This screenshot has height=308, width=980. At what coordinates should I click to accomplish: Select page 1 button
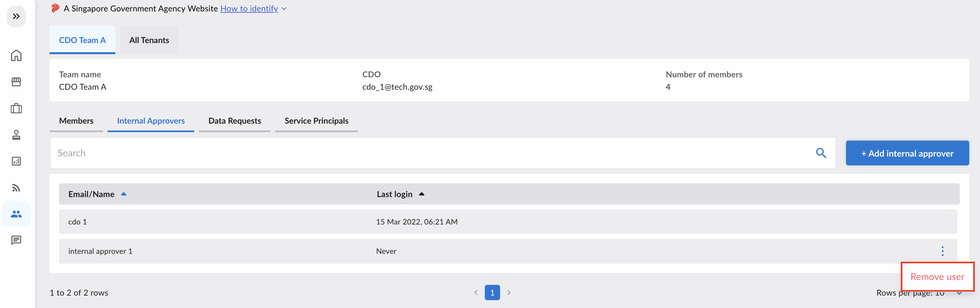tap(492, 292)
